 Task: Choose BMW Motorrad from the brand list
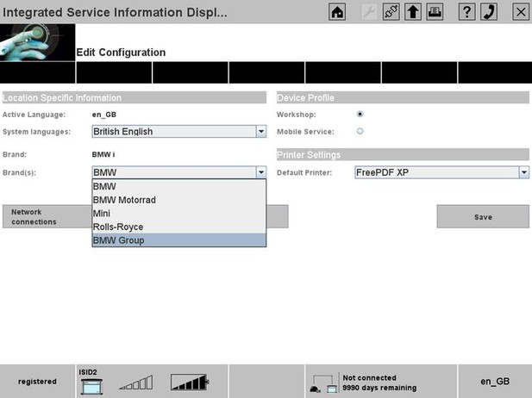click(x=179, y=200)
